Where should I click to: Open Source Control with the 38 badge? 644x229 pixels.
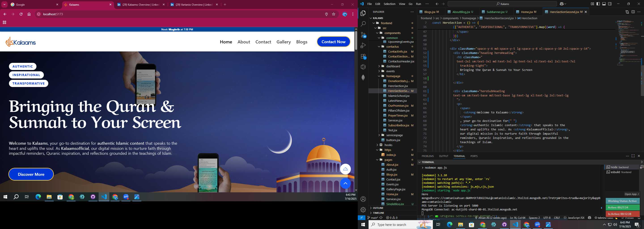(363, 35)
